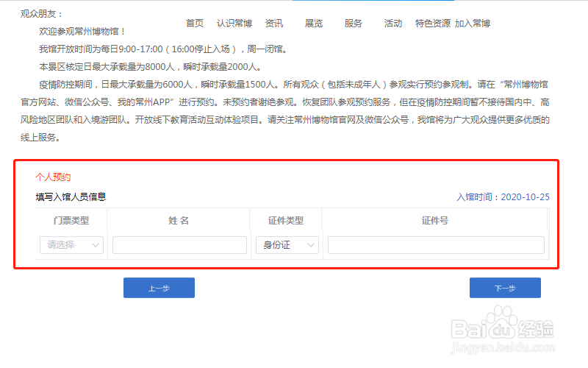
Task: Open the 服务 navigation item
Action: pos(354,24)
